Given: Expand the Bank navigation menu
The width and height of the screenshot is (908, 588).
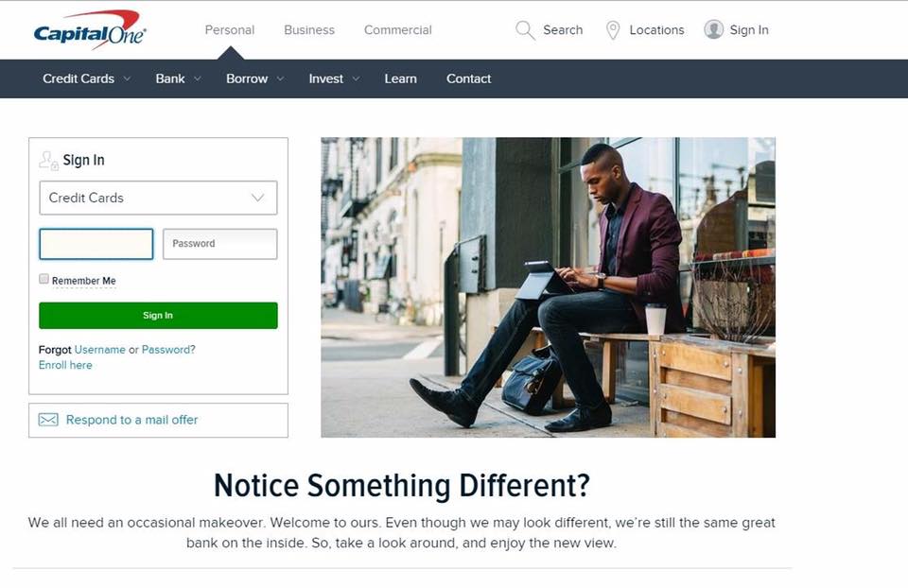Looking at the screenshot, I should [178, 78].
